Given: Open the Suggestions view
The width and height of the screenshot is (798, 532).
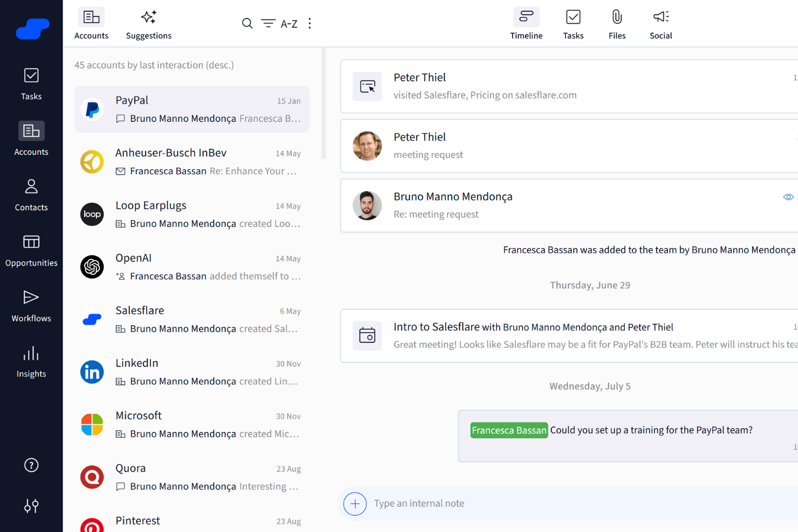Looking at the screenshot, I should [148, 23].
